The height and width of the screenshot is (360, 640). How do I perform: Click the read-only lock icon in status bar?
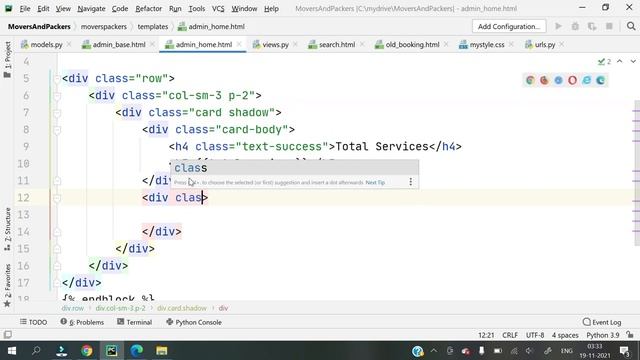pyautogui.click(x=630, y=335)
